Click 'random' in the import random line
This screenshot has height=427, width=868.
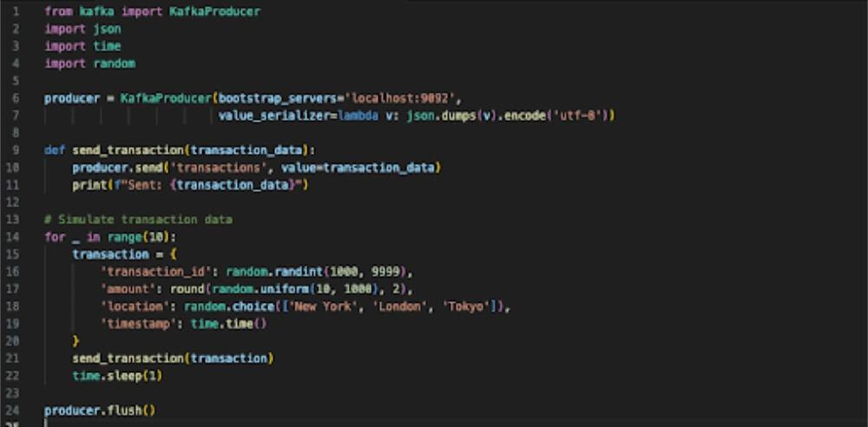pyautogui.click(x=115, y=63)
